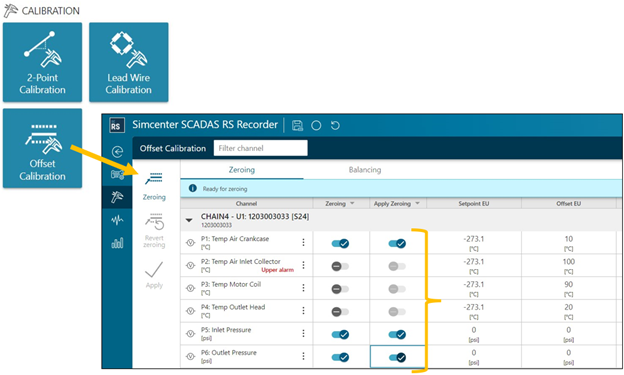Screen dimensions: 624x375
Task: Click the circle record icon in header
Action: point(316,125)
